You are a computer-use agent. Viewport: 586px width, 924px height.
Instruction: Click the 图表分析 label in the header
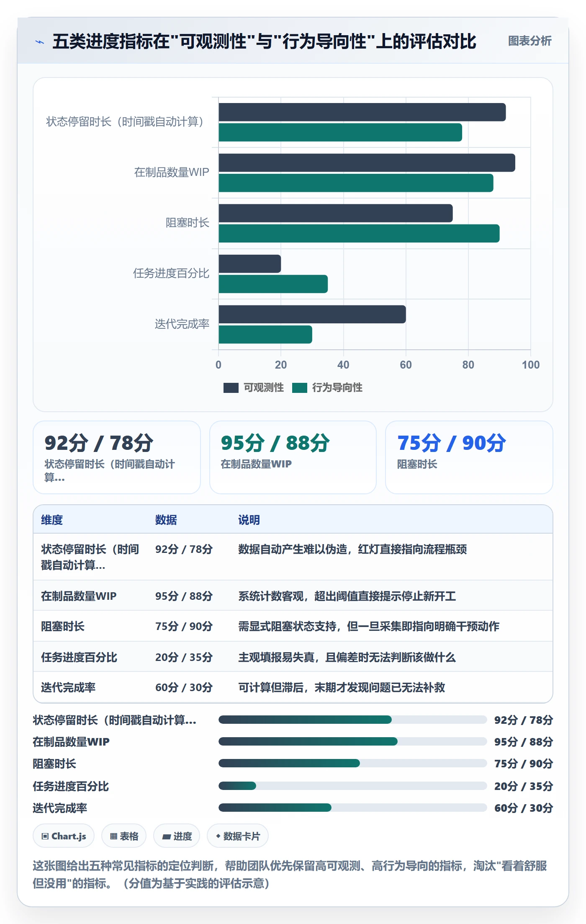[x=529, y=41]
